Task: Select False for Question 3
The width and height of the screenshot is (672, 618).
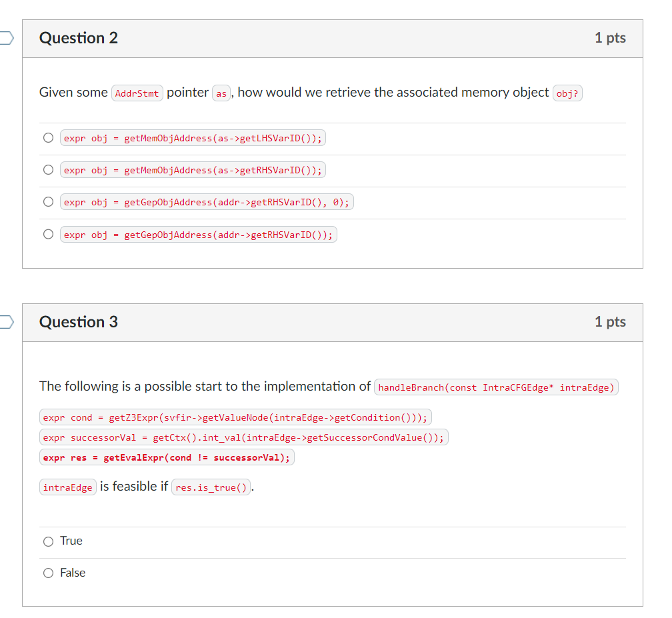Action: pos(49,573)
